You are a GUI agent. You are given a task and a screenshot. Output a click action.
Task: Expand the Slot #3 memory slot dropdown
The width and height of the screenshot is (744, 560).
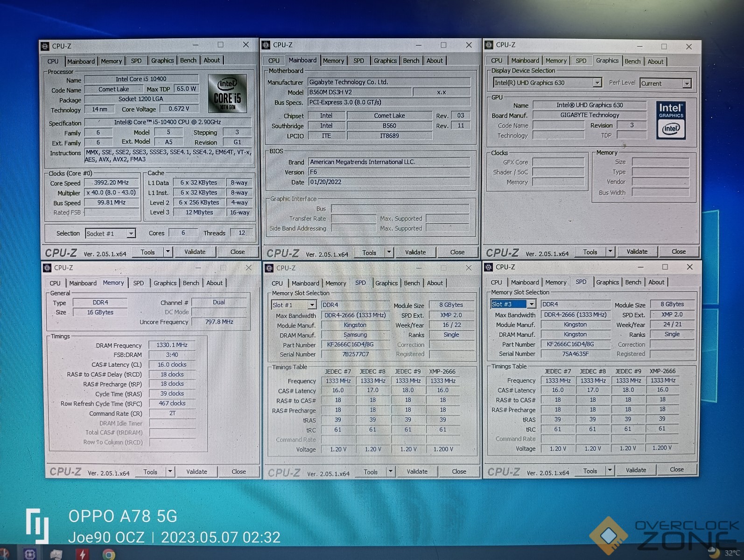pos(531,304)
